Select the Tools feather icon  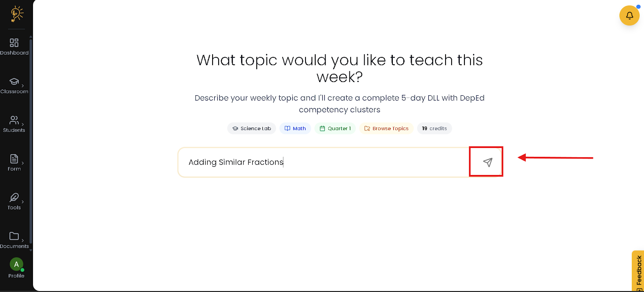pos(14,197)
